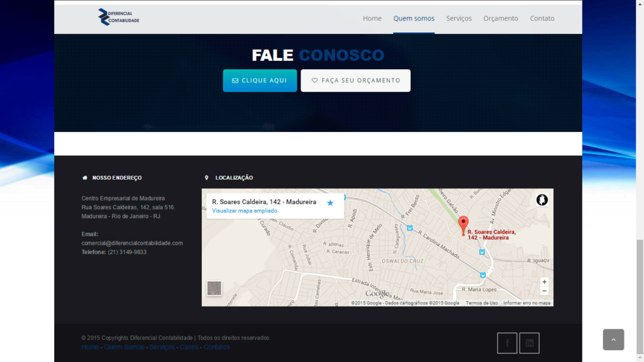Click the Facebook social icon
The height and width of the screenshot is (362, 644).
pos(507,343)
